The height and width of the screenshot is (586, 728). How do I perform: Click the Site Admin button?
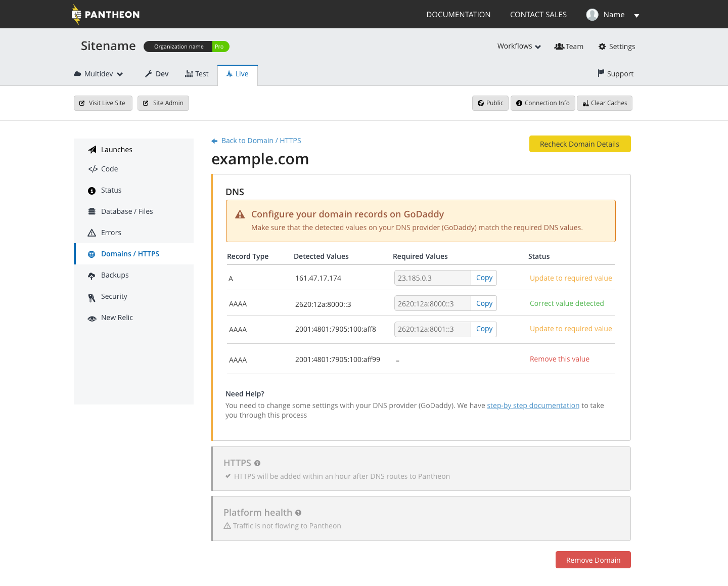click(163, 103)
